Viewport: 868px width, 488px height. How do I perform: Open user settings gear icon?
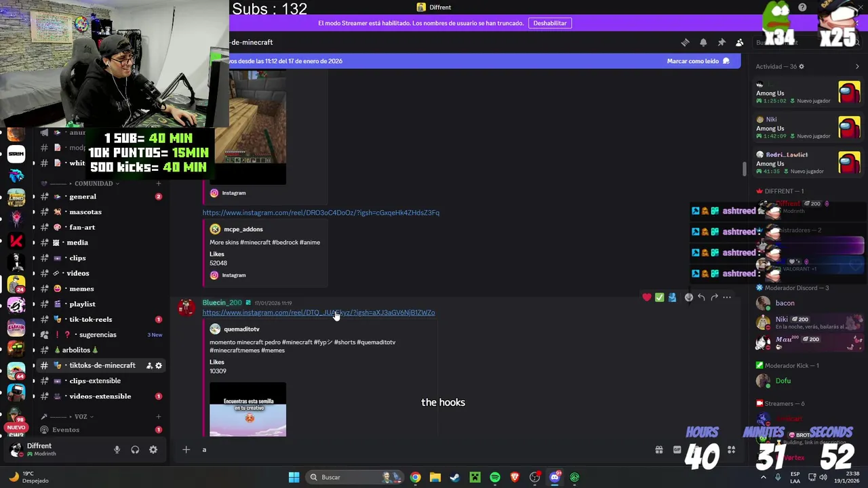(153, 449)
